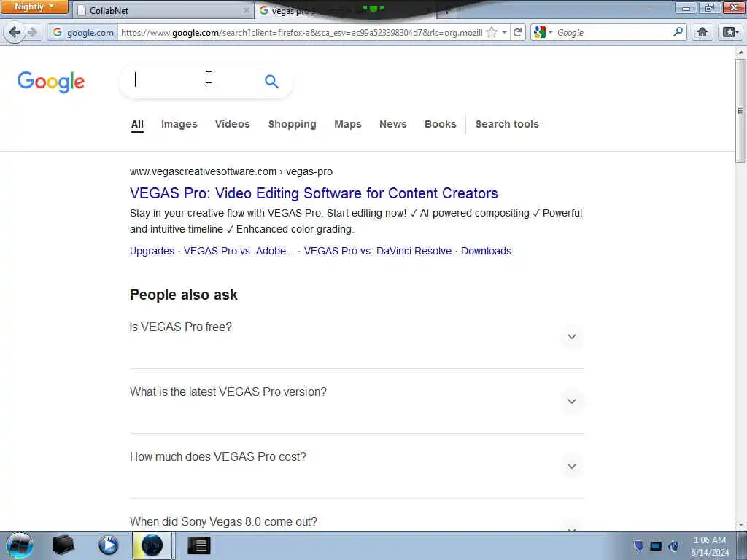Click the shield tray icon
747x560 pixels.
click(638, 545)
